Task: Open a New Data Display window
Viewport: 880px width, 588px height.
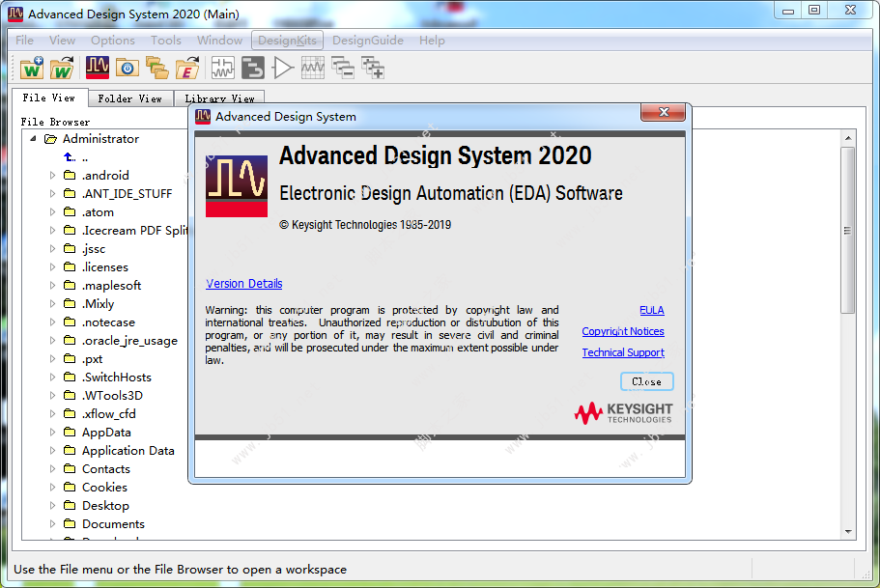Action: [x=313, y=68]
